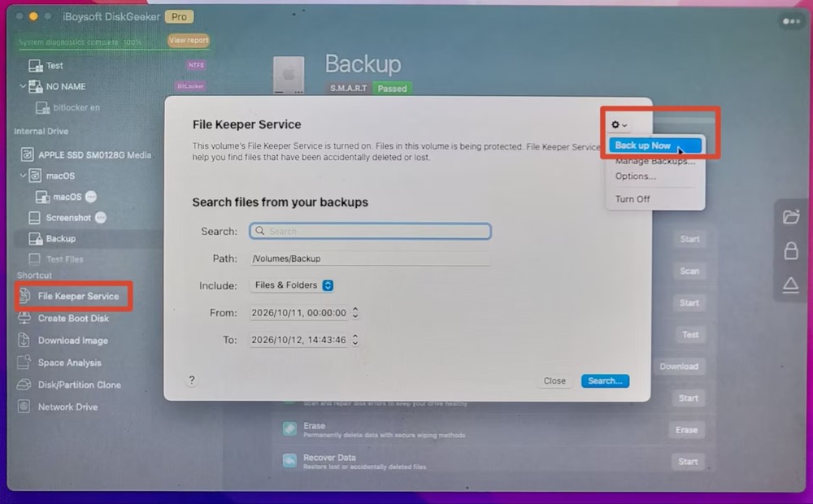Open the three-dots menu at top right
The height and width of the screenshot is (504, 813).
[791, 21]
